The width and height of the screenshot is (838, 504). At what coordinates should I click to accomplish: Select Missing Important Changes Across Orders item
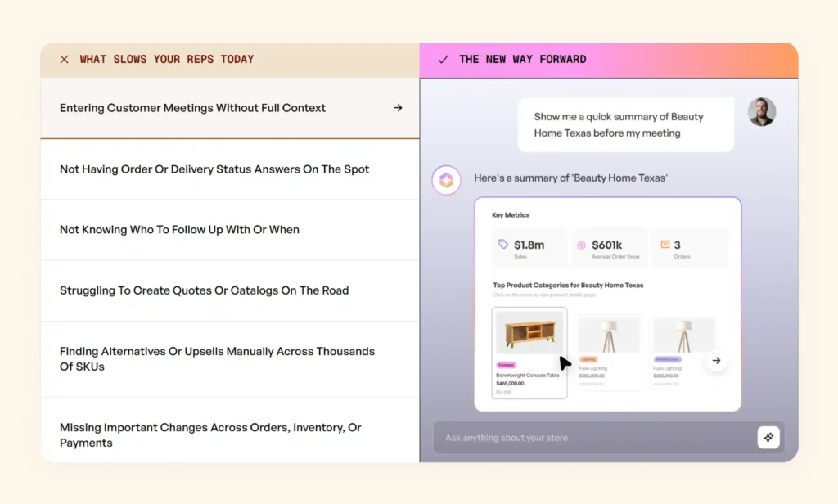230,430
